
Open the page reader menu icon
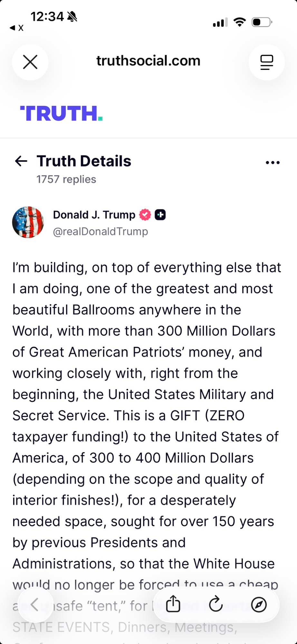266,62
